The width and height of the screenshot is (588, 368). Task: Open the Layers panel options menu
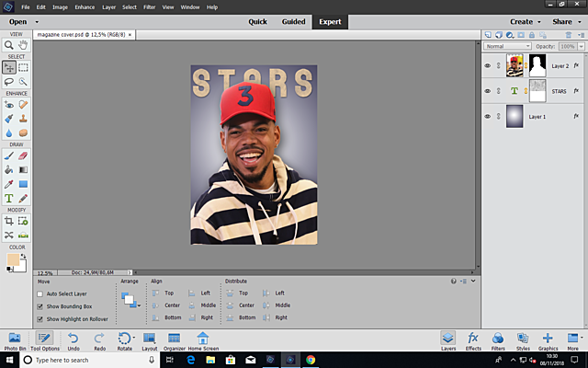click(581, 35)
